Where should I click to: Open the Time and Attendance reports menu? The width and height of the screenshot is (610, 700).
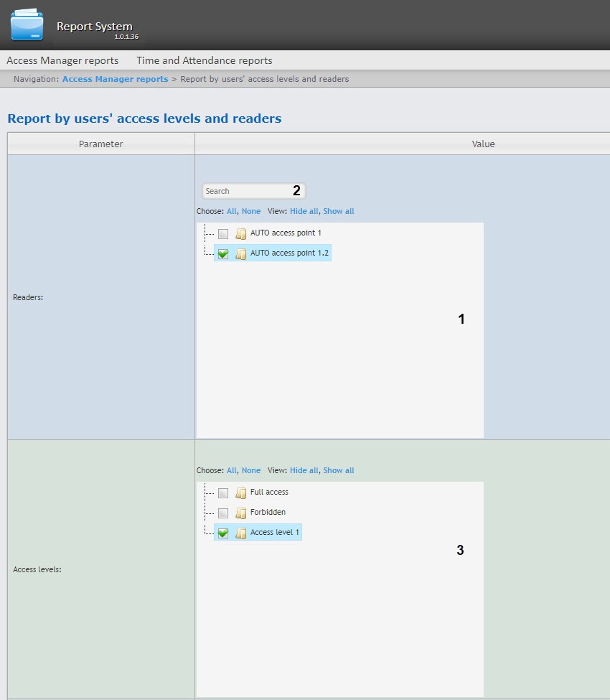205,61
